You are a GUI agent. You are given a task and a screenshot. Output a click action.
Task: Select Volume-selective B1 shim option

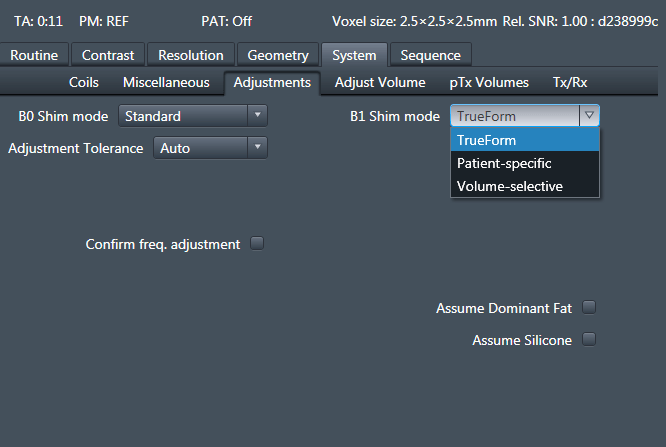(509, 186)
